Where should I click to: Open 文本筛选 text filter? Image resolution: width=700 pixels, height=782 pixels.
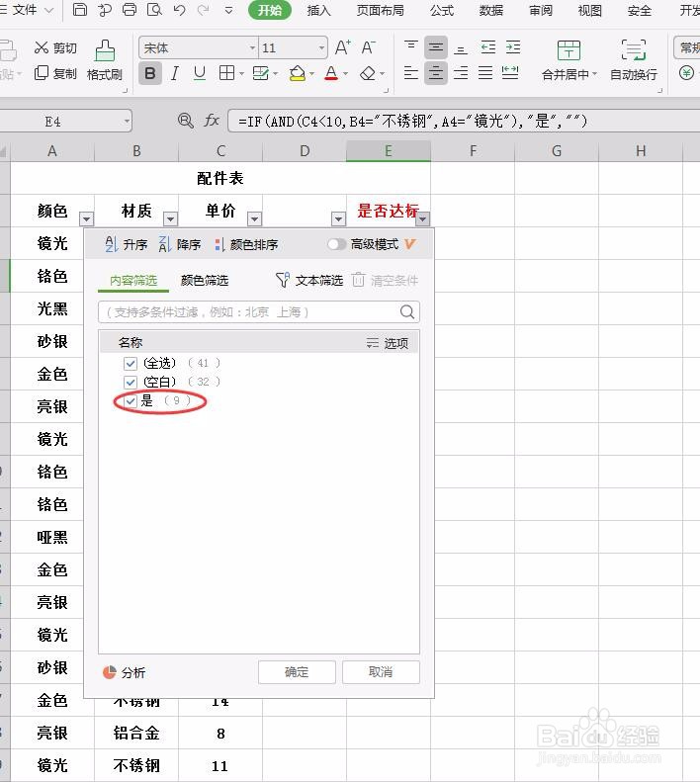click(309, 281)
